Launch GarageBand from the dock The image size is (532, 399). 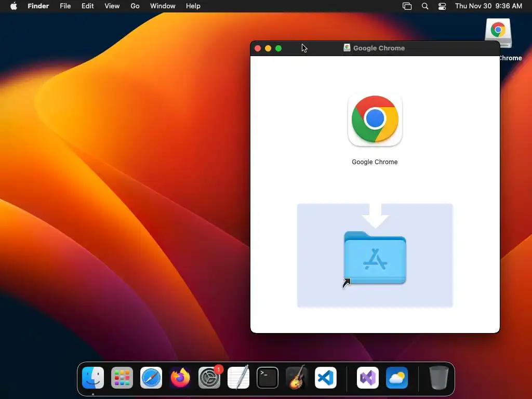pos(297,377)
